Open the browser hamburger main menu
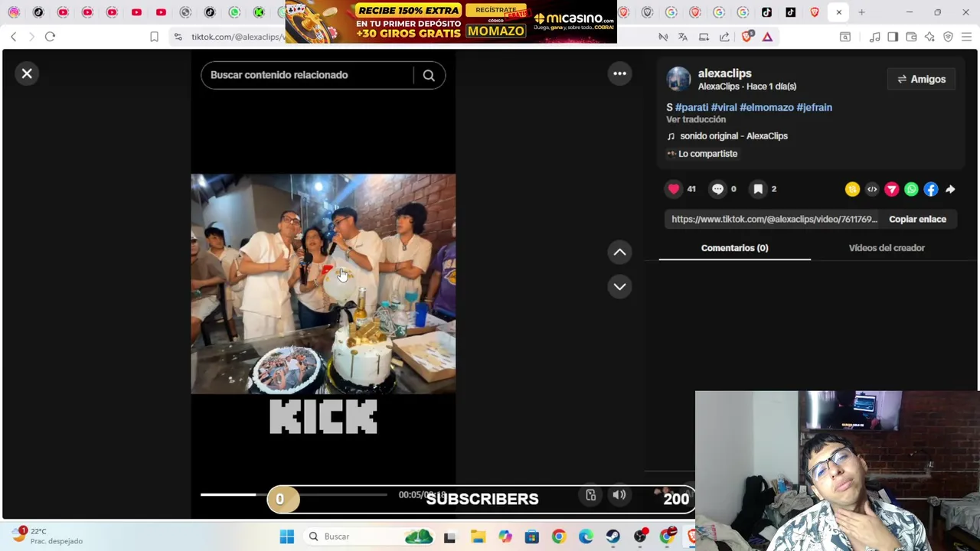 pos(966,37)
